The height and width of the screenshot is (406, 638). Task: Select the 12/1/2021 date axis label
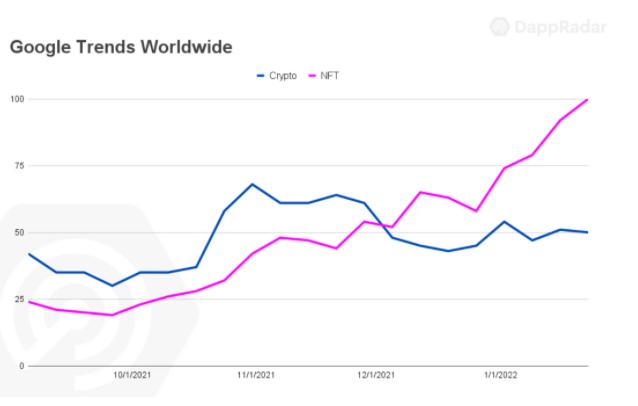pos(376,377)
